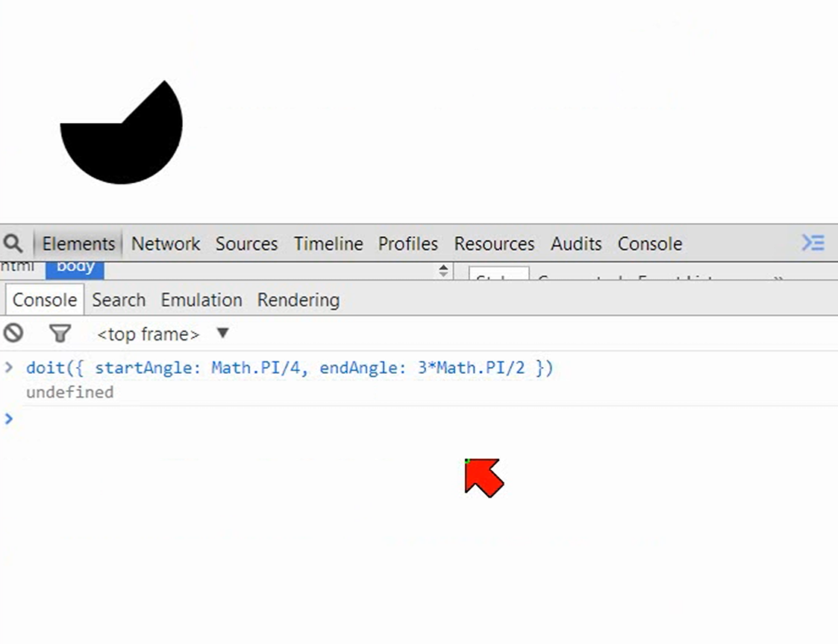This screenshot has height=644, width=838.
Task: Click the doit startAngle command line
Action: pos(289,368)
